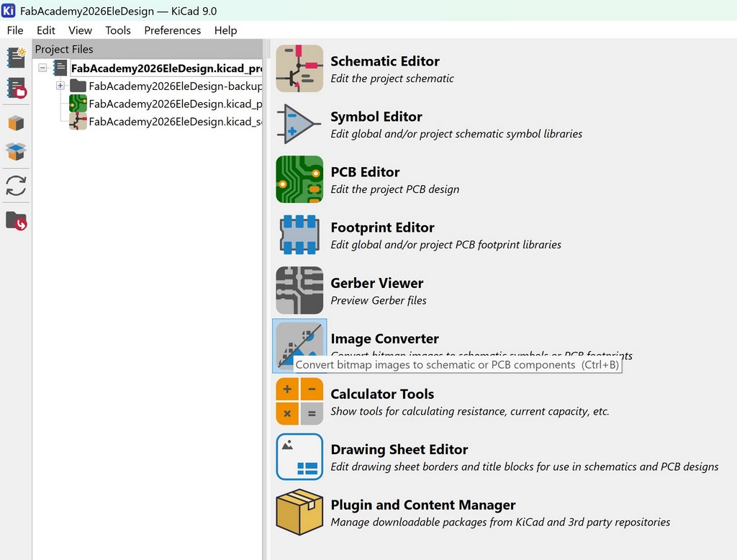Open the Schematic Editor icon
This screenshot has width=737, height=560.
click(299, 68)
